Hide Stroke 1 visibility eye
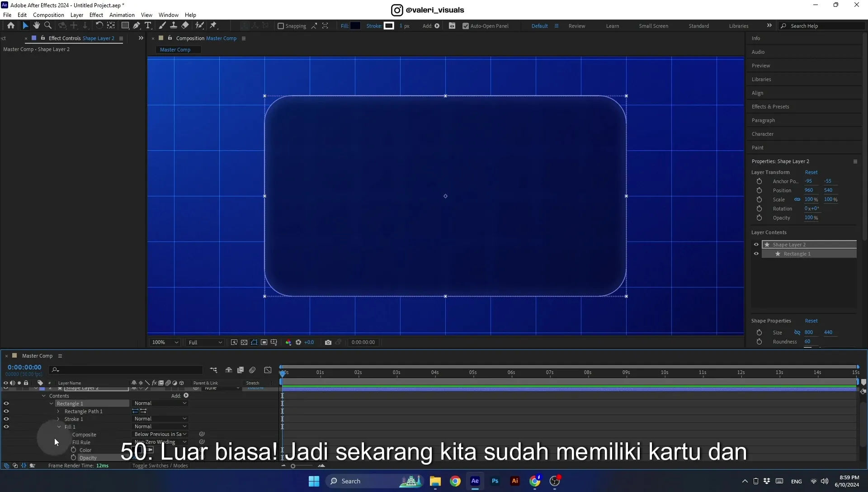The image size is (868, 492). (x=6, y=419)
